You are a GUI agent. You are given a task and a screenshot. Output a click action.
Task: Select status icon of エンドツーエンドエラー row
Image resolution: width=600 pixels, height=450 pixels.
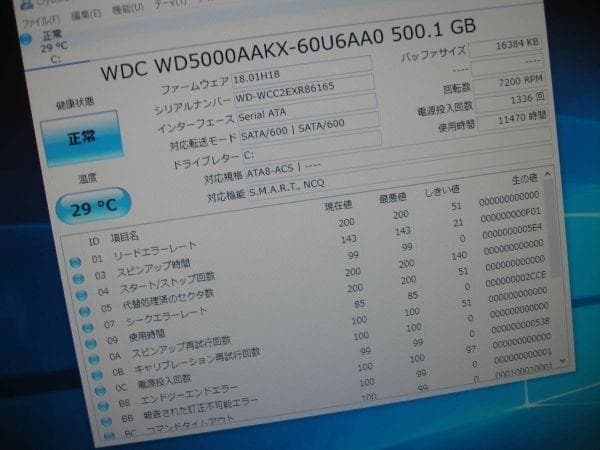[103, 406]
